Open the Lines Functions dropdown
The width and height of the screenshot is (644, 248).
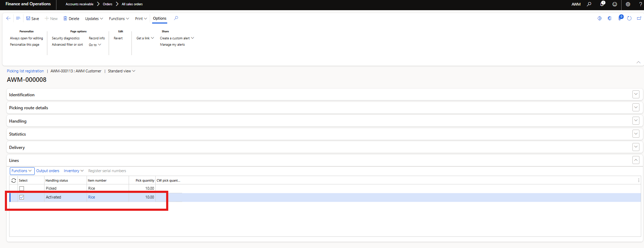click(x=22, y=171)
